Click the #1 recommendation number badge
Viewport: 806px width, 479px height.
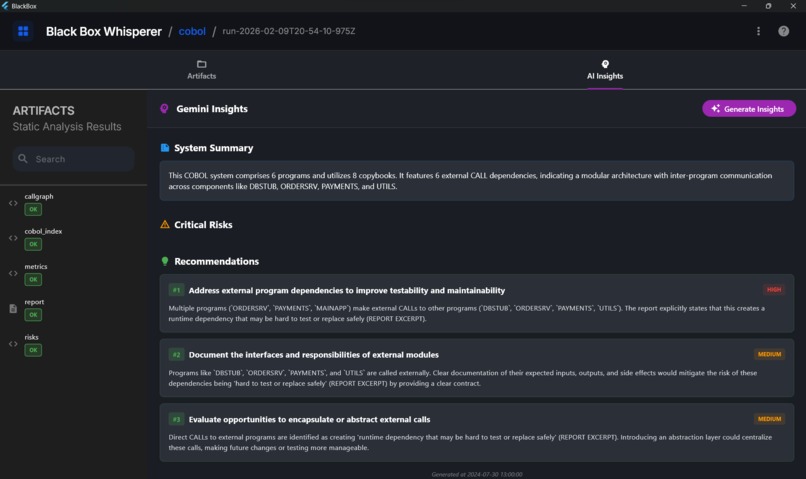[x=176, y=290]
